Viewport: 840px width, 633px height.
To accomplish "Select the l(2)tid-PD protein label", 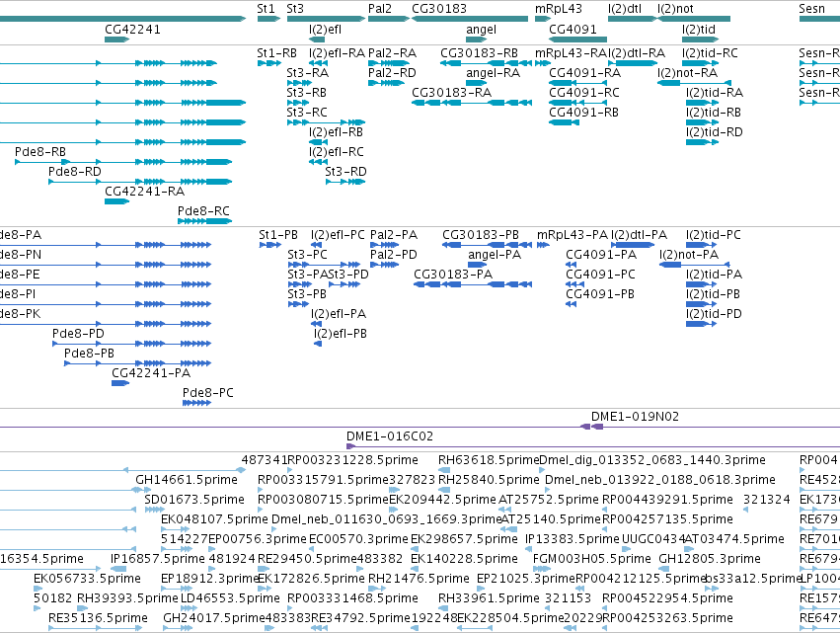I will (x=714, y=314).
